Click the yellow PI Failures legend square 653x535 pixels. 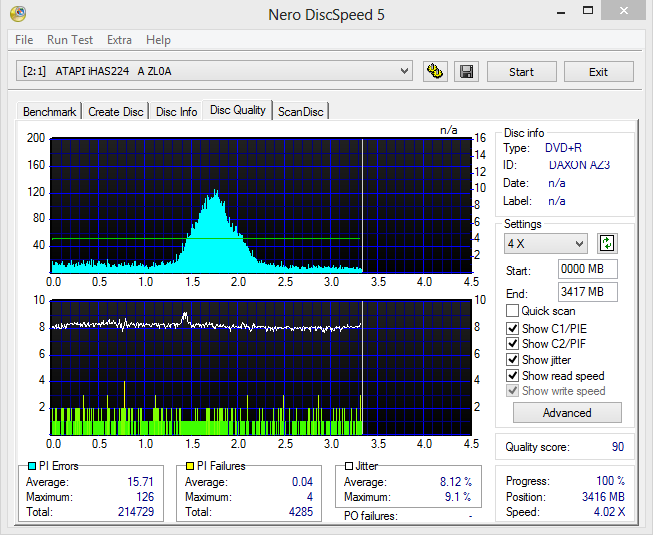pos(189,466)
